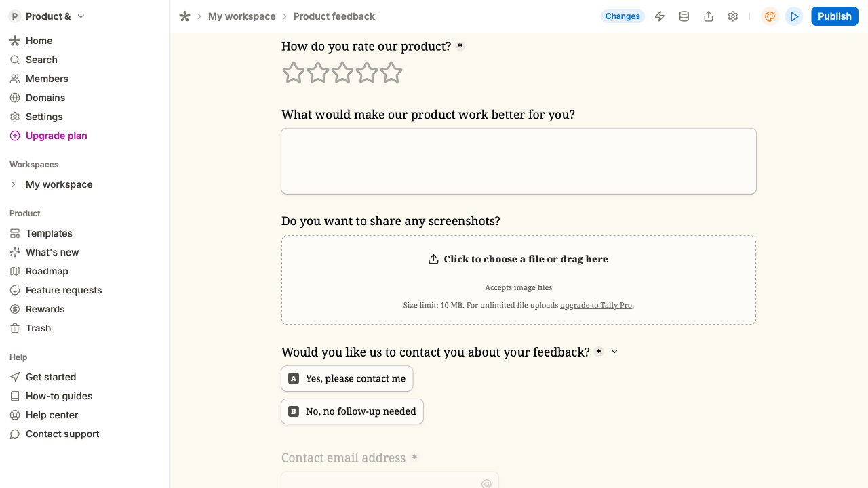
Task: Click the lightning bolt integrations icon
Action: [660, 16]
